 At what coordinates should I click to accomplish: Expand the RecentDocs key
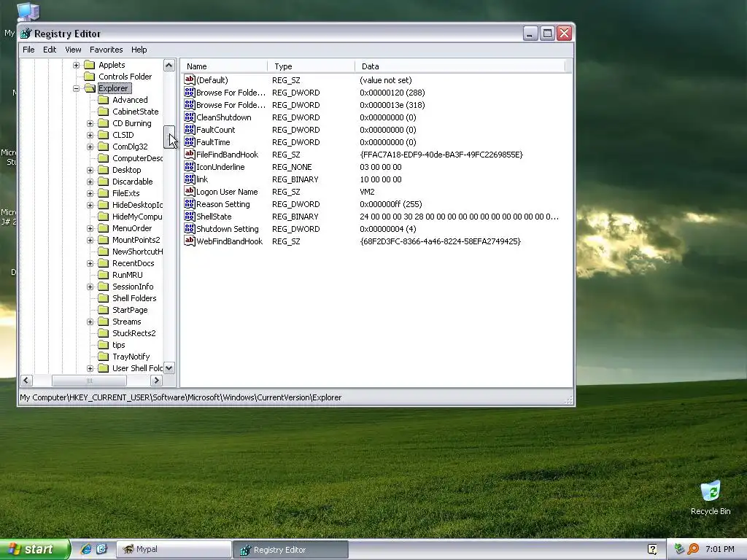pyautogui.click(x=90, y=263)
